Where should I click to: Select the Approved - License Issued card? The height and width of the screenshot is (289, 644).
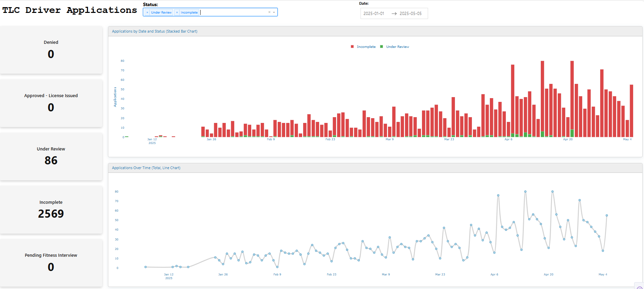tap(51, 103)
